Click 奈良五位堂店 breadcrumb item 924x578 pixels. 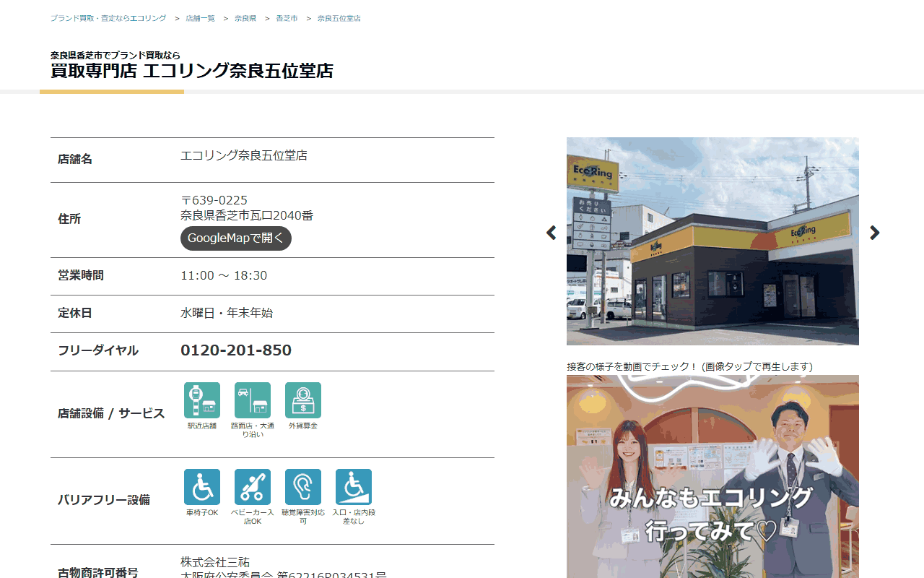[x=339, y=18]
